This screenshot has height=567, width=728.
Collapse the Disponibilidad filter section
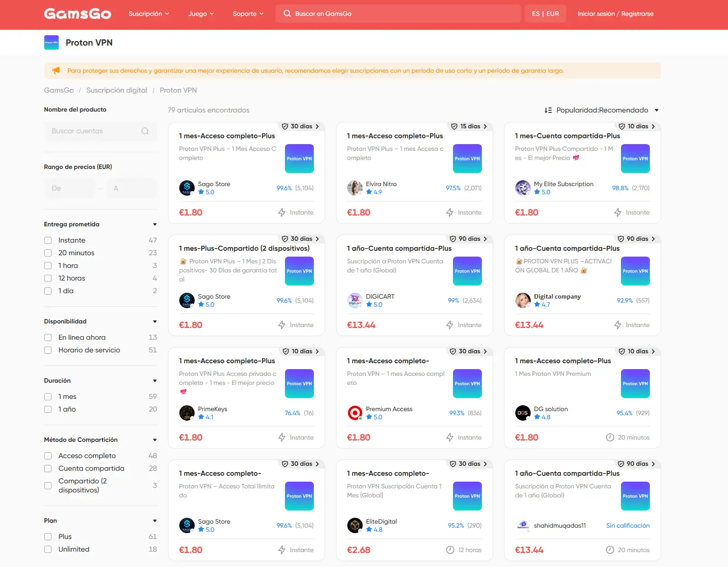(x=155, y=322)
